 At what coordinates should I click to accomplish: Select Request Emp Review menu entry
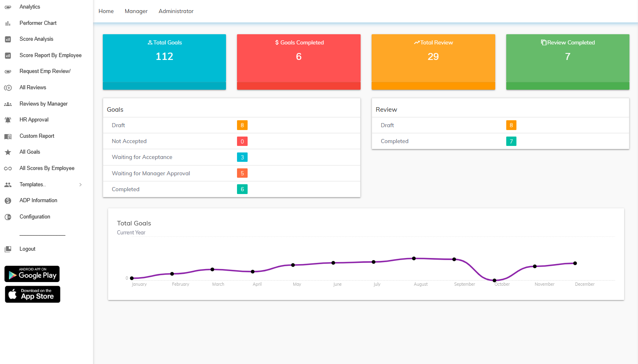pos(45,71)
